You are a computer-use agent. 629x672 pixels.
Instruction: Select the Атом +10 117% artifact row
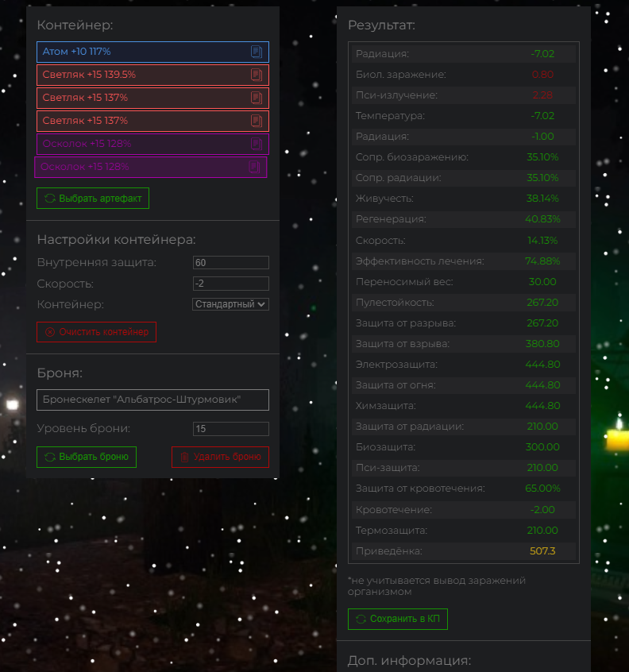[x=152, y=52]
